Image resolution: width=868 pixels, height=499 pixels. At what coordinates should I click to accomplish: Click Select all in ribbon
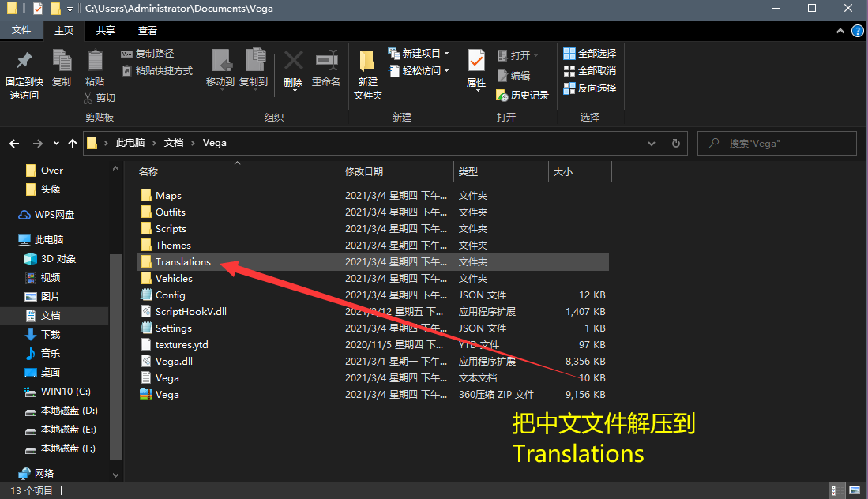point(589,54)
